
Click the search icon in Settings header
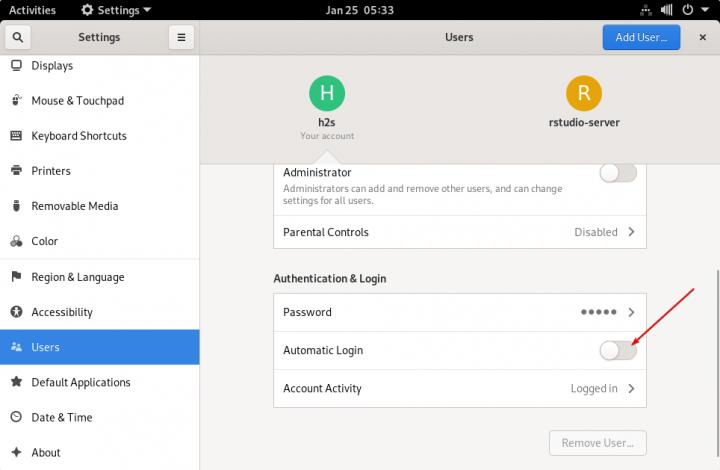[x=17, y=38]
